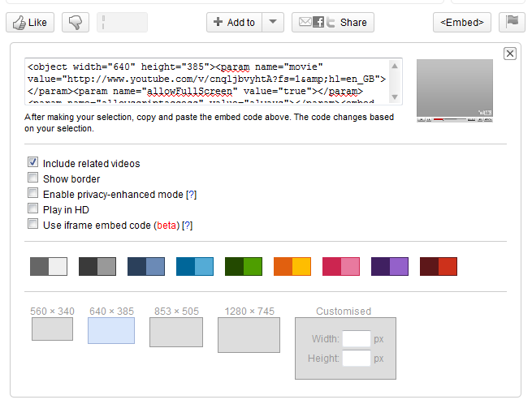Uncheck Include related videos
This screenshot has width=532, height=404.
click(x=33, y=163)
